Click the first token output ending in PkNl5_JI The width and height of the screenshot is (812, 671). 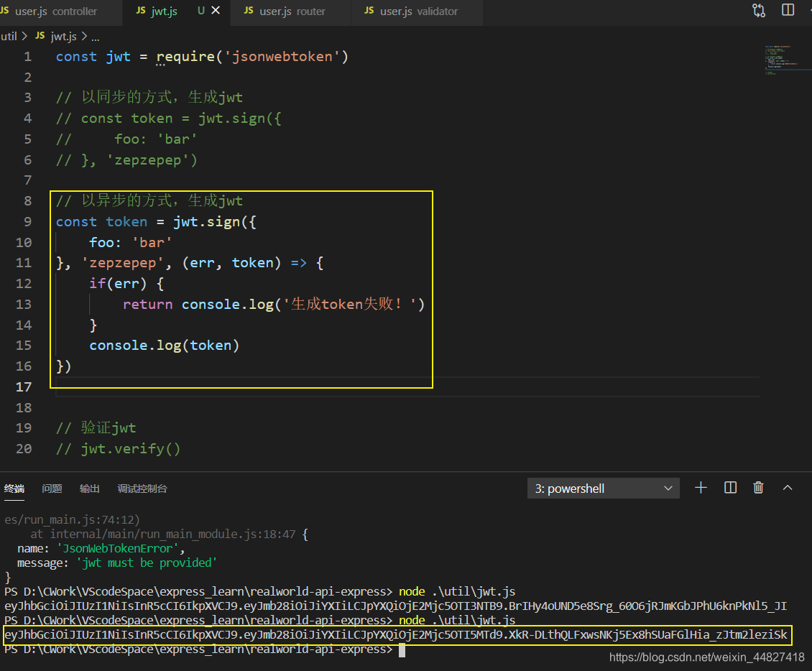click(396, 606)
